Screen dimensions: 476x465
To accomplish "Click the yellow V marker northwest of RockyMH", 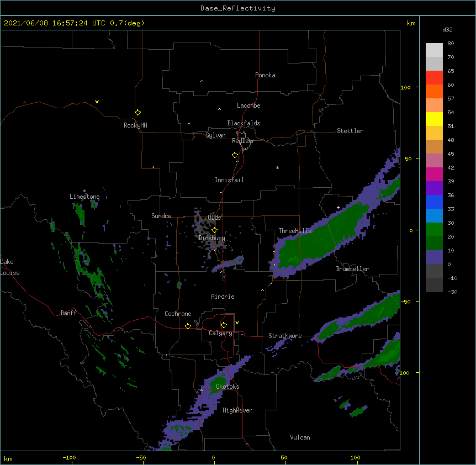I will tap(97, 102).
